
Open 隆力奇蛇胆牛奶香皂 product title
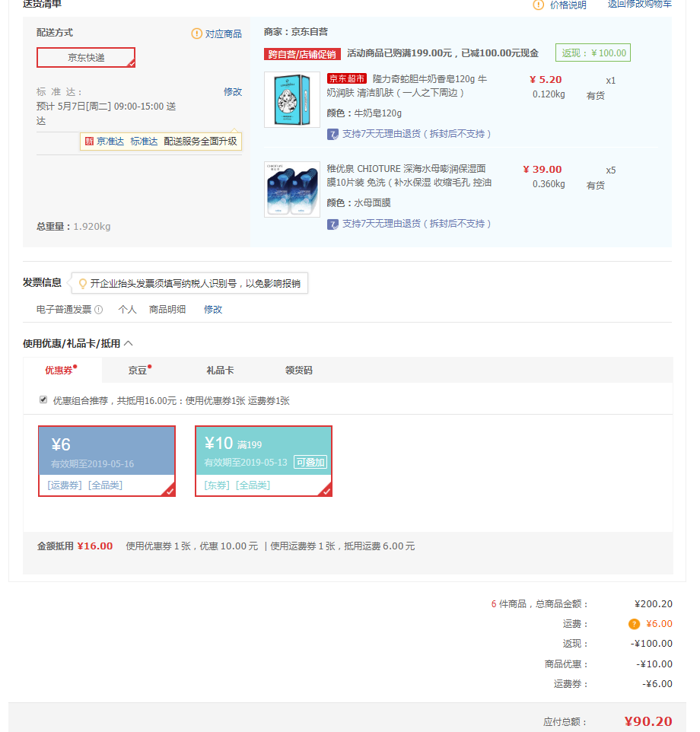click(406, 86)
